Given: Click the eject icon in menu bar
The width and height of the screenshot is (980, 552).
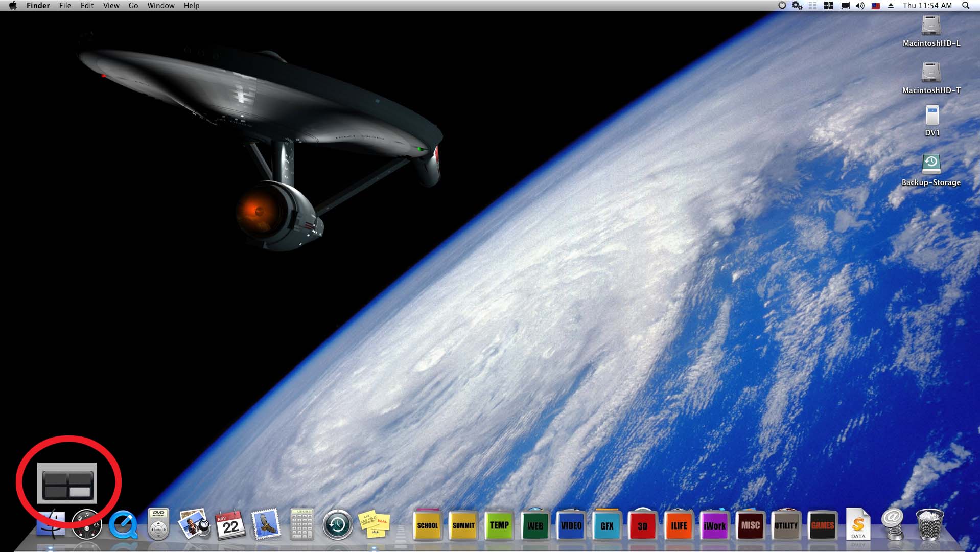Looking at the screenshot, I should pos(891,5).
